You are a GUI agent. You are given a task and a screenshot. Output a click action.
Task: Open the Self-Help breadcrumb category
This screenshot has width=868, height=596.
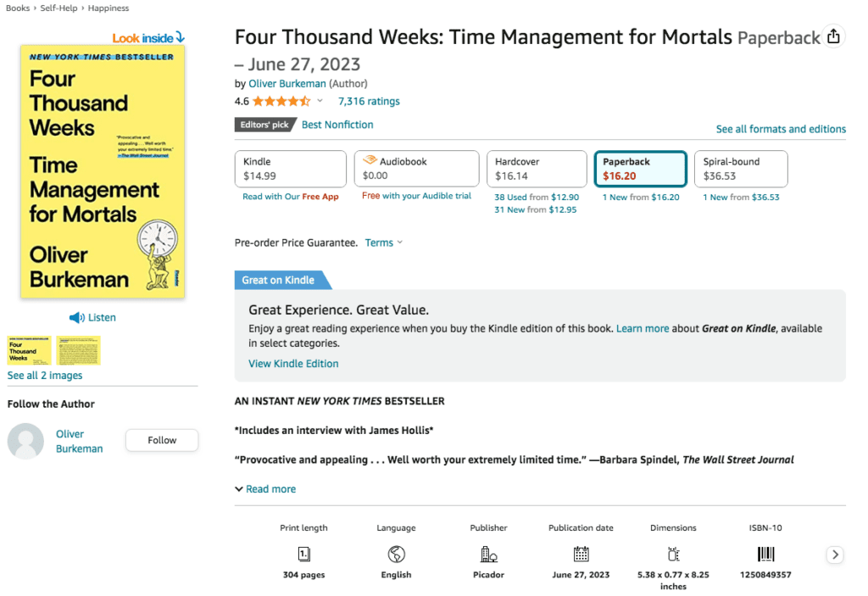click(58, 8)
